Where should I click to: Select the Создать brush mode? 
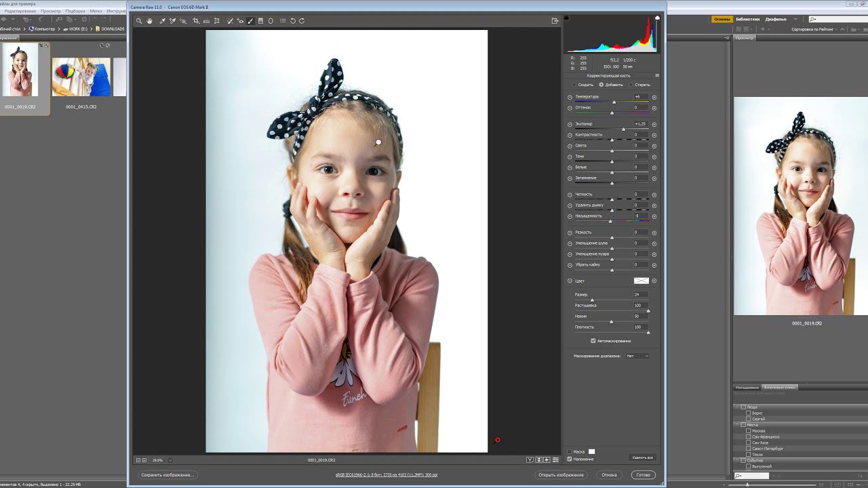click(x=574, y=85)
